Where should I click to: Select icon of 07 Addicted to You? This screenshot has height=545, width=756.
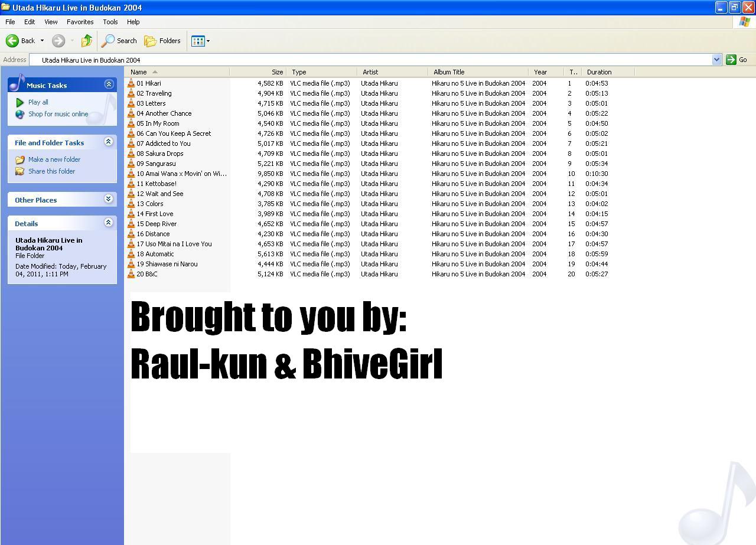[x=131, y=143]
